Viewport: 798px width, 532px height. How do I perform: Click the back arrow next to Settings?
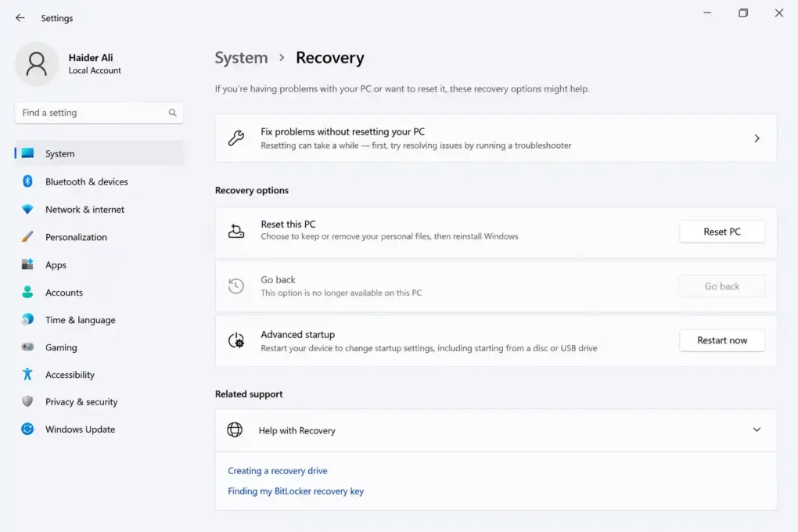[x=20, y=18]
